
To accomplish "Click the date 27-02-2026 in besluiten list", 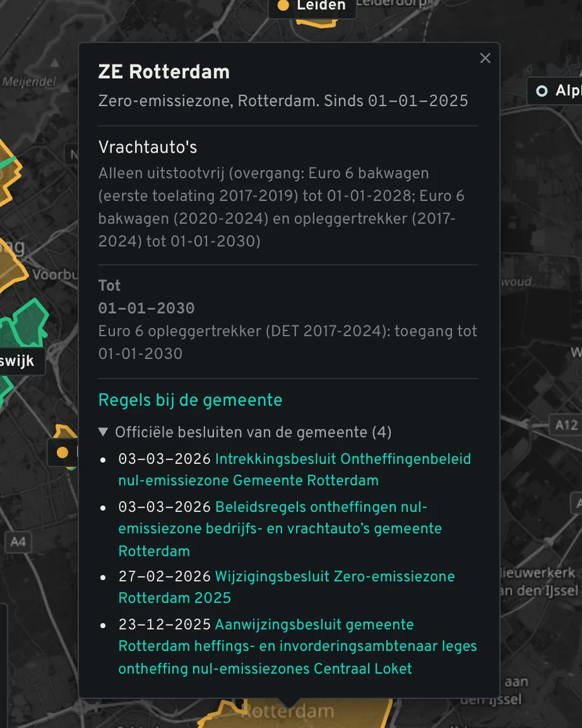I will [x=164, y=576].
